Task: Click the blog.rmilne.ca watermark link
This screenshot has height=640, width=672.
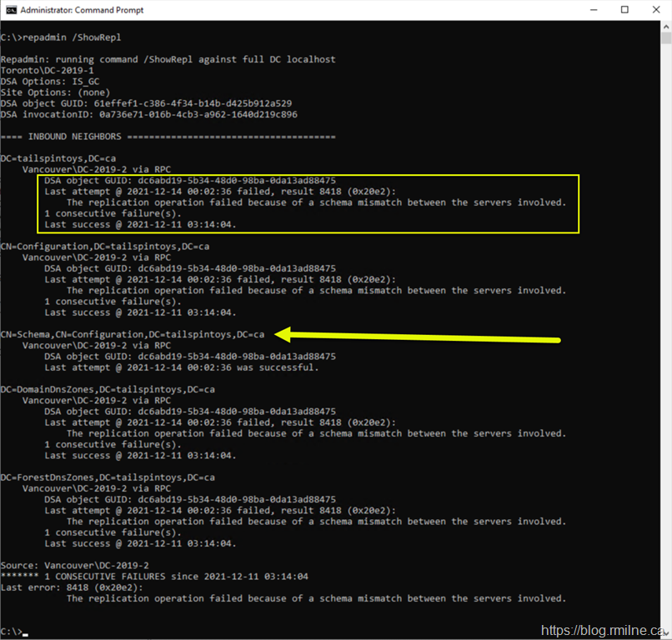Action: (x=604, y=631)
